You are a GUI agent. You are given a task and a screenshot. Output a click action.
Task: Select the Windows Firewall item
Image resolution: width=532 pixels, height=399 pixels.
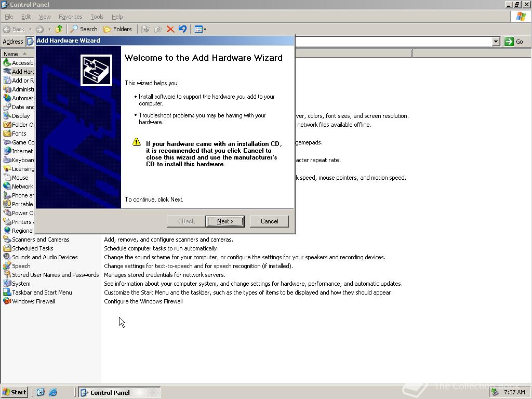29,301
